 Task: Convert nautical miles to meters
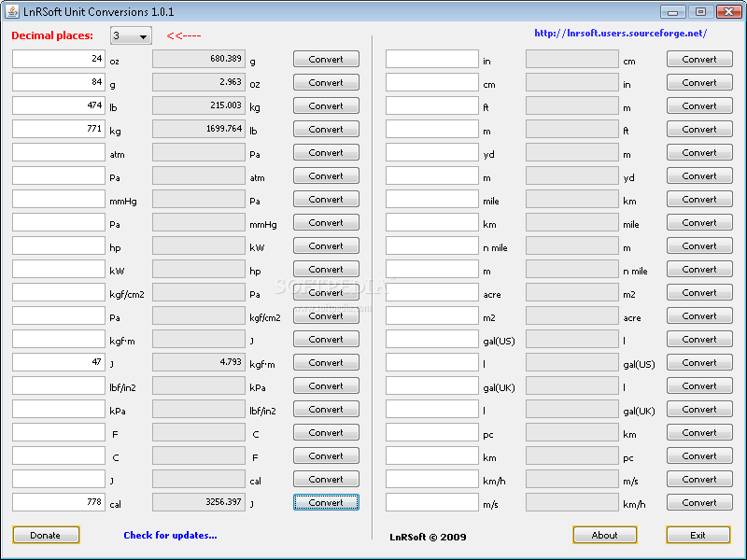(699, 245)
